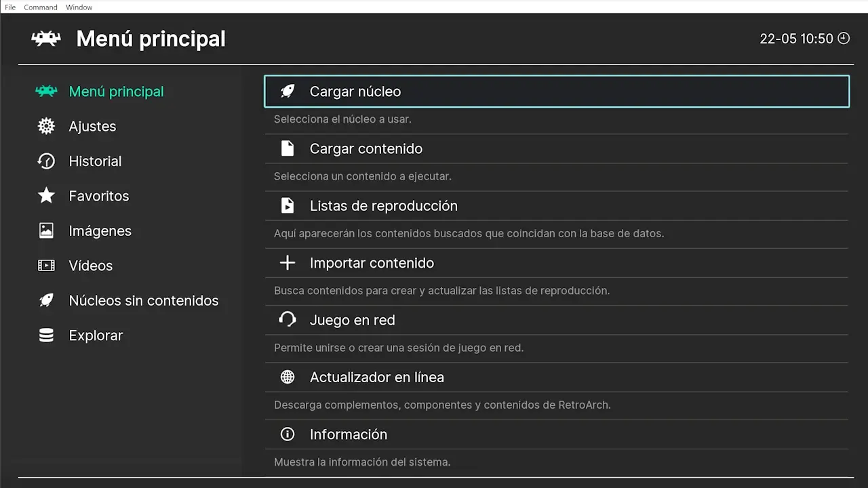Select the Ajustes gear icon
868x488 pixels.
45,126
